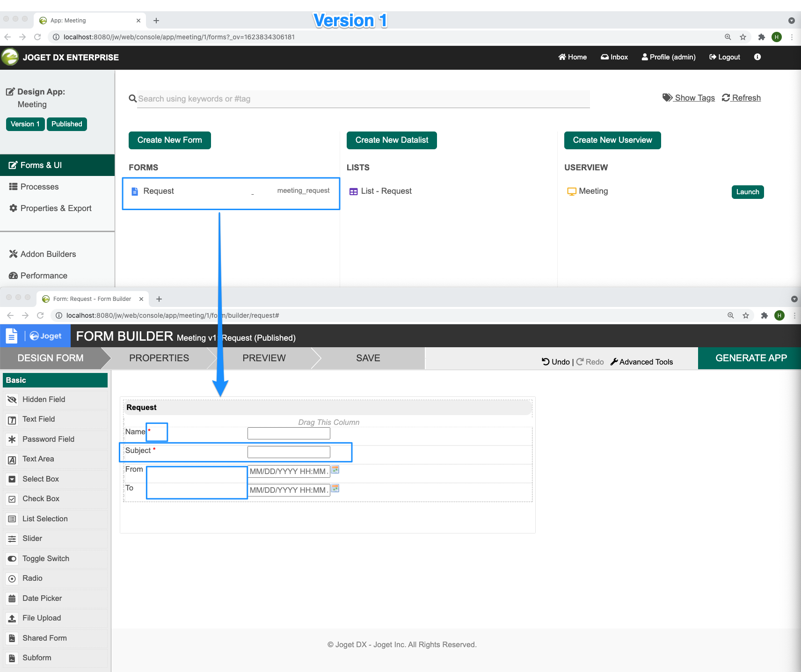Screen dimensions: 801x672
Task: Select the Select Box palette element
Action: point(56,479)
